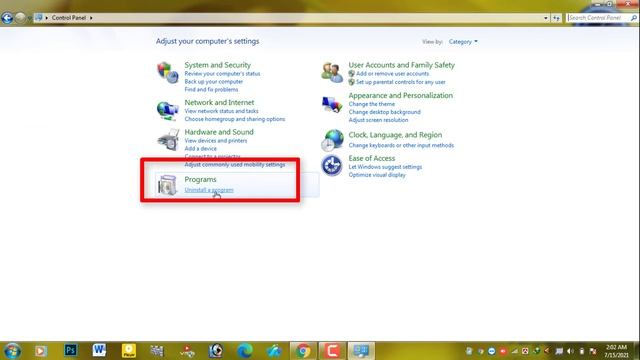Viewport: 640px width, 360px height.
Task: Click Let Windows suggest settings
Action: point(385,167)
